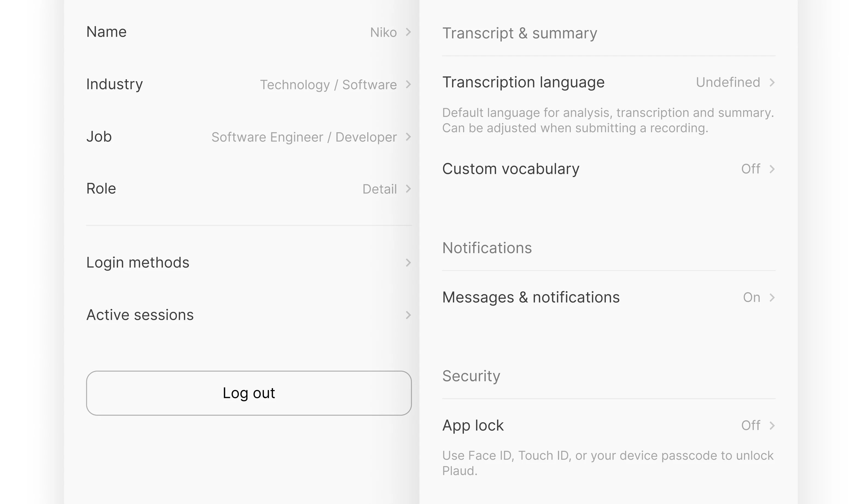861x504 pixels.
Task: Open the Transcription language setting
Action: pyautogui.click(x=609, y=82)
